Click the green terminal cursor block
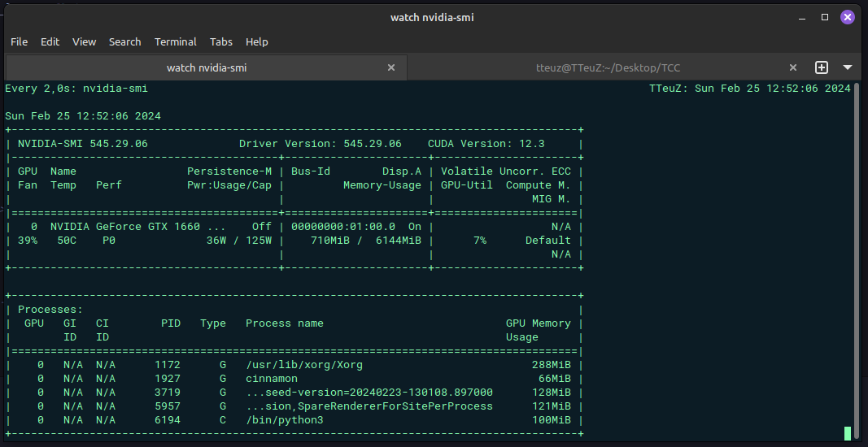868x447 pixels. (x=848, y=433)
